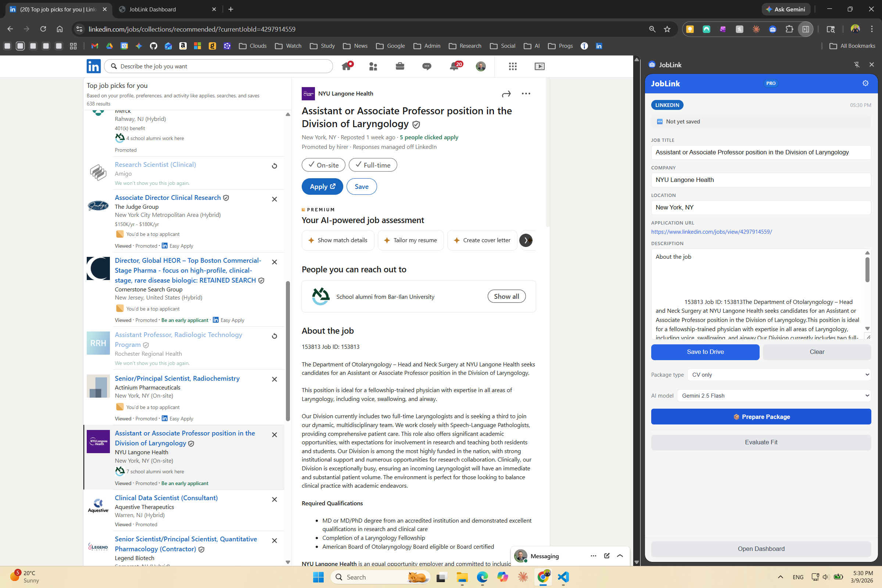The width and height of the screenshot is (882, 588).
Task: Switch to JobLink Dashboard tab
Action: pyautogui.click(x=167, y=10)
